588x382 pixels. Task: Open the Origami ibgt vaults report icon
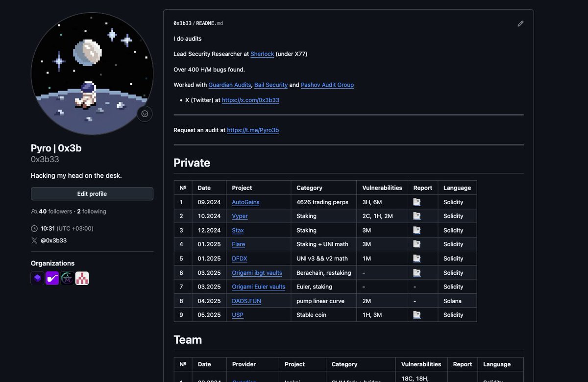coord(417,272)
